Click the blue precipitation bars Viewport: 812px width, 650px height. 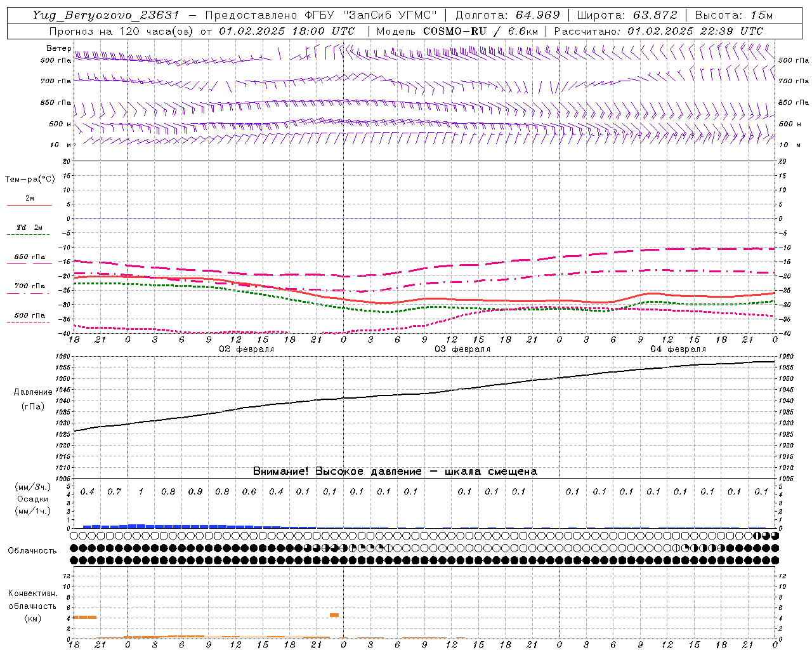[199, 526]
